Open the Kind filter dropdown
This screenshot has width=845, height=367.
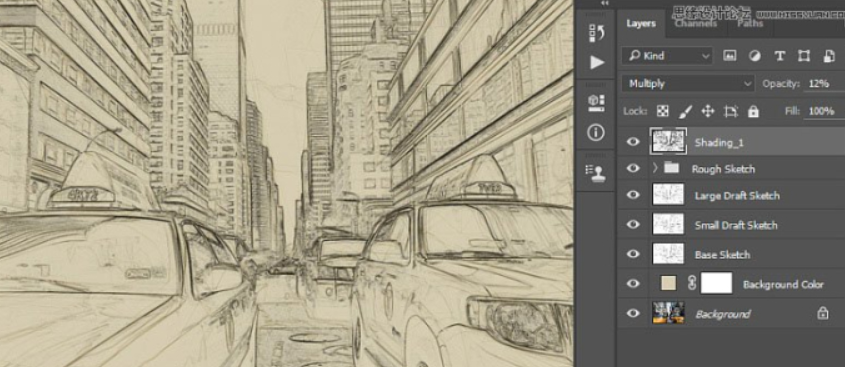(667, 56)
